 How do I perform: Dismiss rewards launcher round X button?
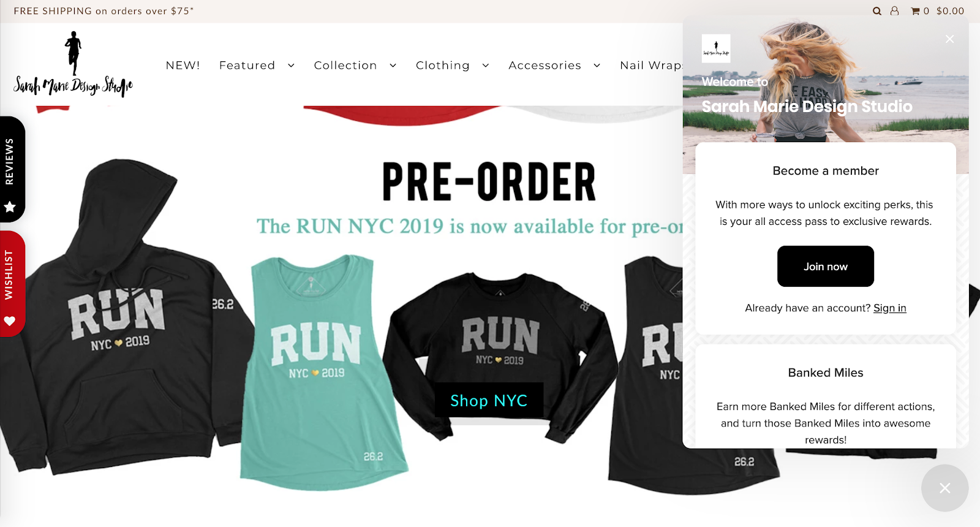click(x=945, y=488)
